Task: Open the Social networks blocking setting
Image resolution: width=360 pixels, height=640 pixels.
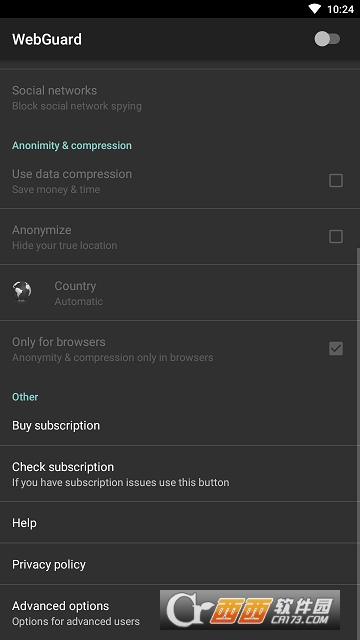Action: tap(180, 98)
